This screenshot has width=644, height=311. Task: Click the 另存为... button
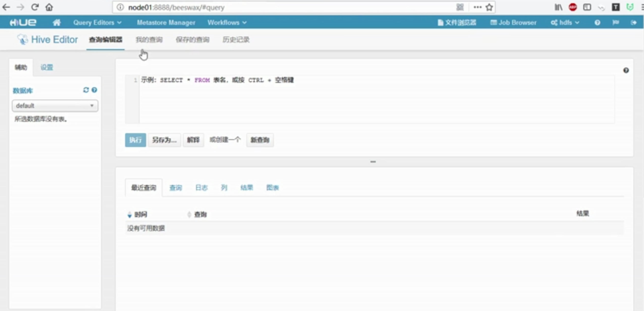[x=164, y=140]
